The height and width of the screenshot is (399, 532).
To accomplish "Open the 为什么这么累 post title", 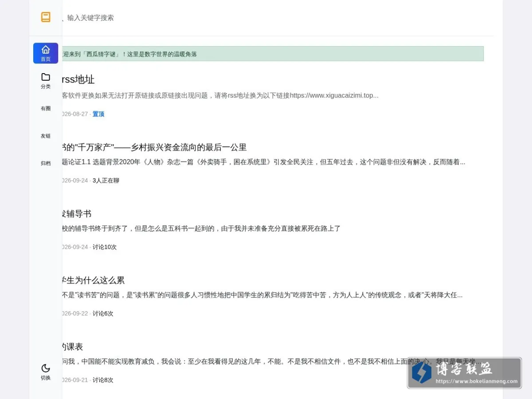I will coord(94,280).
